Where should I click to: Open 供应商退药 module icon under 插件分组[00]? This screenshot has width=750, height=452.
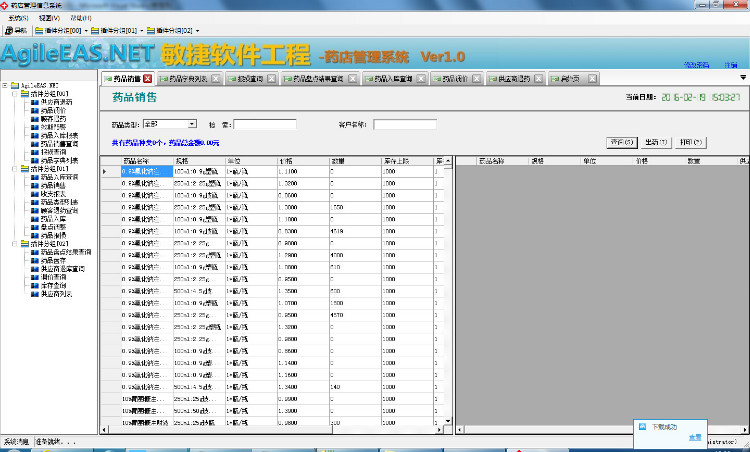point(34,102)
